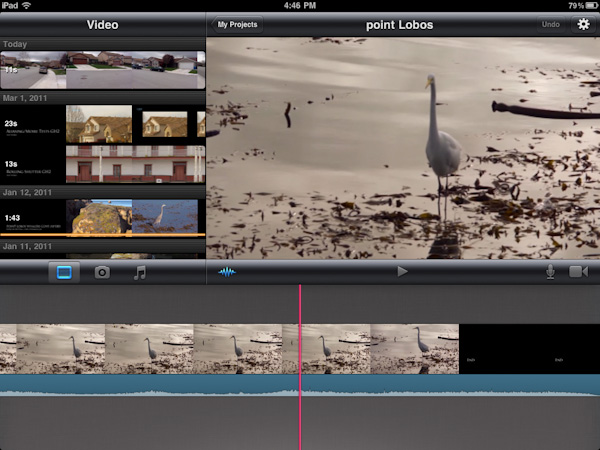Select the 11s street video clip
The image size is (600, 450).
(103, 70)
